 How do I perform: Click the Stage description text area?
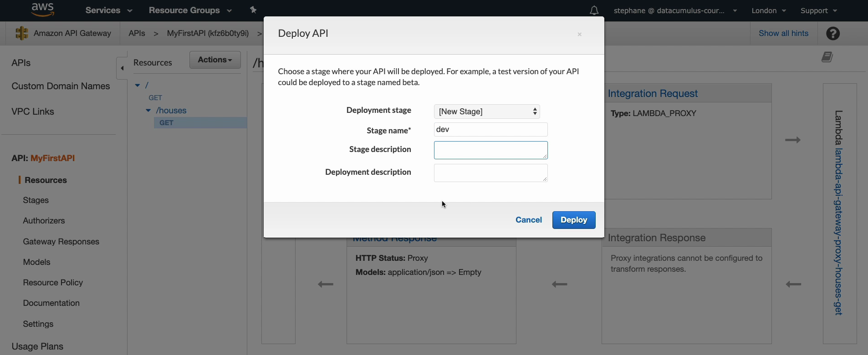490,150
